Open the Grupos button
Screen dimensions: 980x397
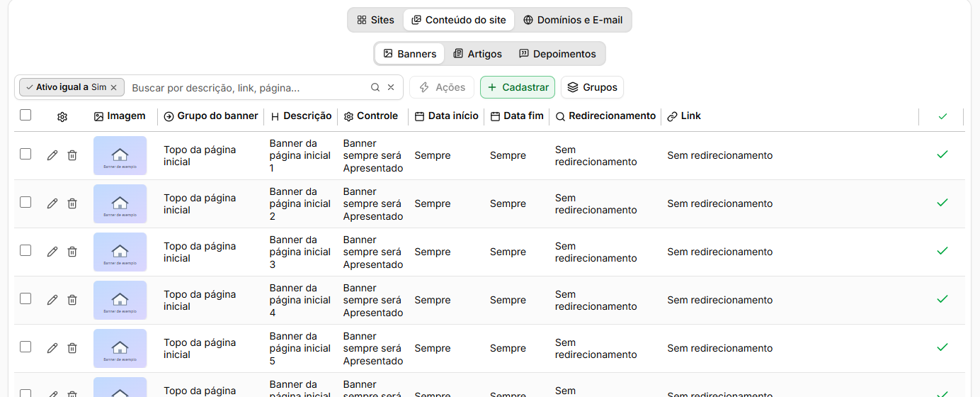[x=592, y=87]
